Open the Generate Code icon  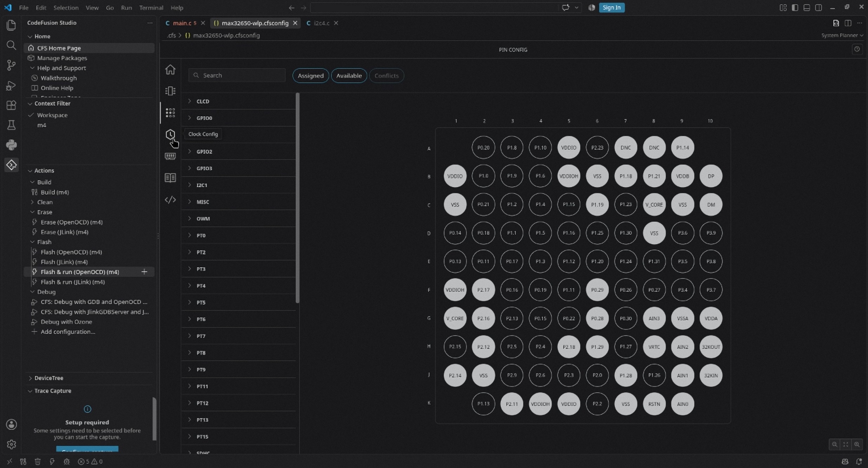click(x=170, y=200)
